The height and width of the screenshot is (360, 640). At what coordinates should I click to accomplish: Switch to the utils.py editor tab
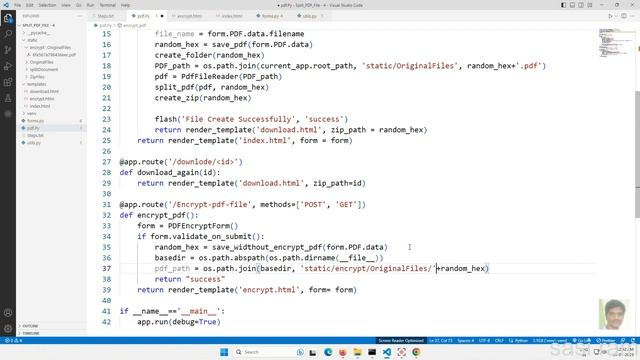pyautogui.click(x=309, y=16)
